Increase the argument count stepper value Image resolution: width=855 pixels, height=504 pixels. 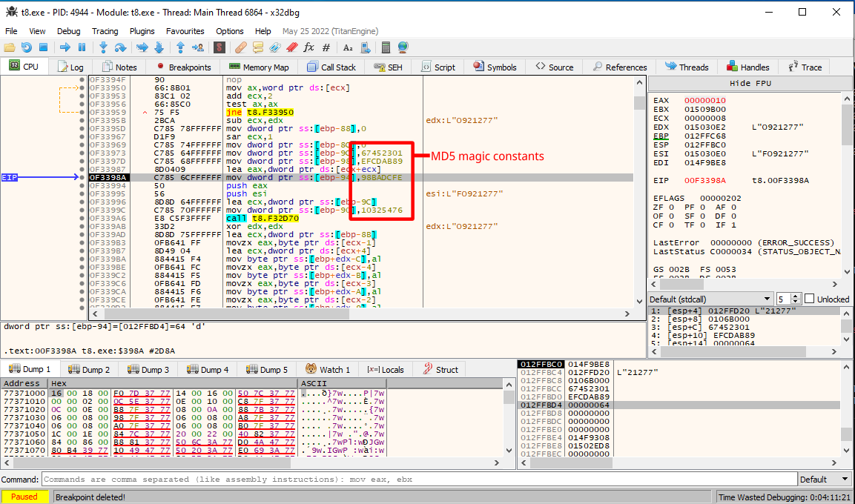[x=796, y=296]
